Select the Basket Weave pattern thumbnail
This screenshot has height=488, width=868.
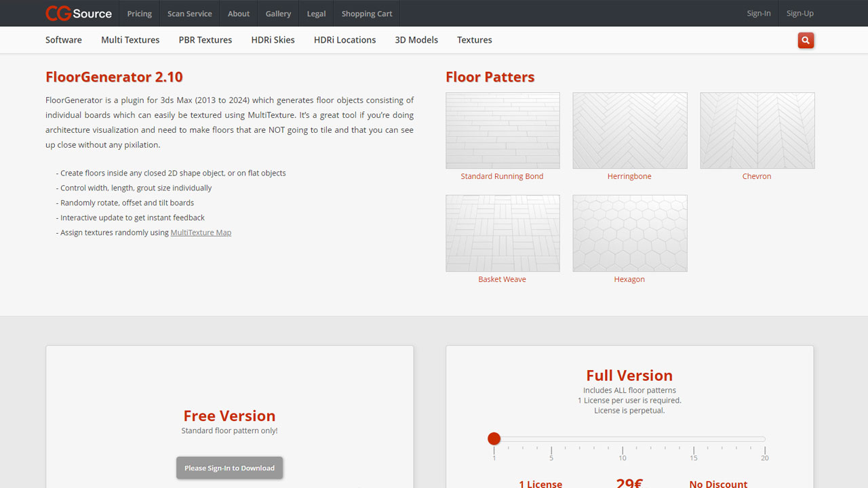point(502,233)
